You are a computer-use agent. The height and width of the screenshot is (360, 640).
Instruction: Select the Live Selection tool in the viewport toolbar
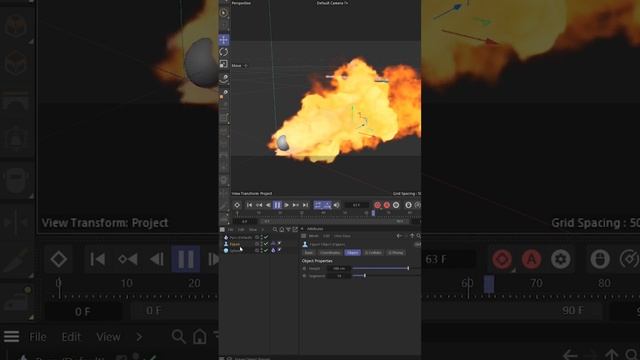(224, 13)
